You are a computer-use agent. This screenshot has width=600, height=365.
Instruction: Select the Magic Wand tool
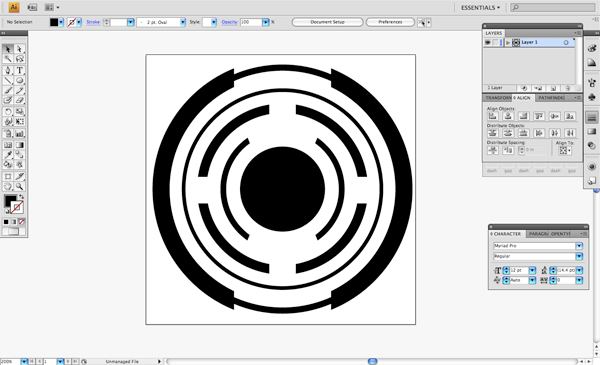pos(8,59)
